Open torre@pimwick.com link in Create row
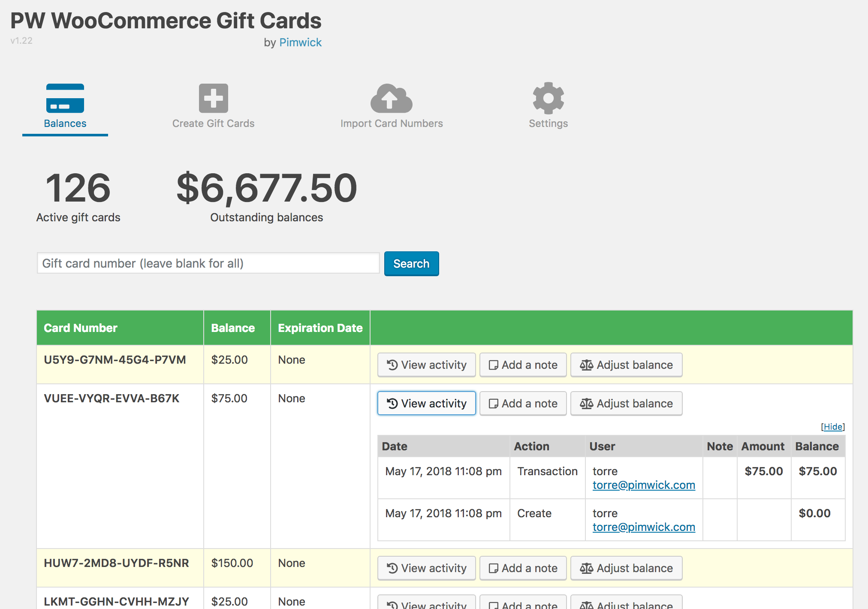Image resolution: width=868 pixels, height=609 pixels. 644,527
